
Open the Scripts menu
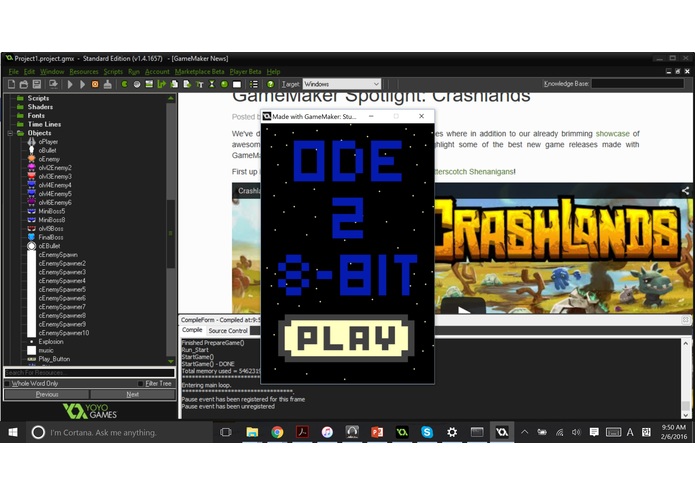coord(113,71)
